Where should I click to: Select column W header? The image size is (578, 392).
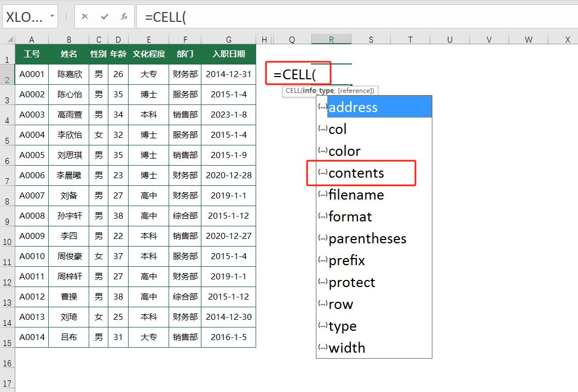(x=529, y=39)
